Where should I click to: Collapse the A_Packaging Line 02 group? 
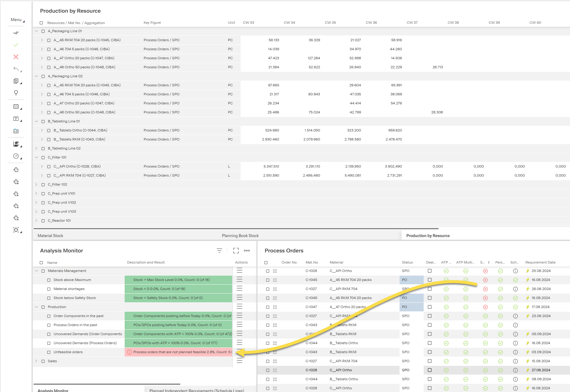pos(36,76)
